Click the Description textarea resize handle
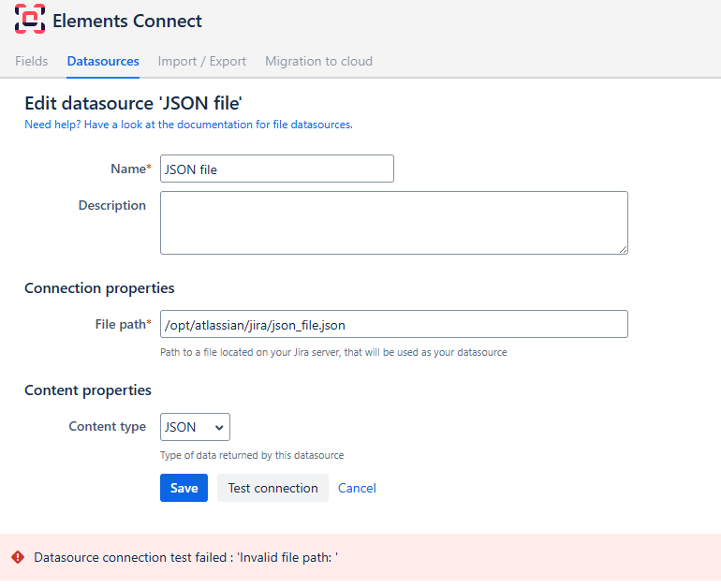Viewport: 721px width, 588px height. tap(623, 250)
